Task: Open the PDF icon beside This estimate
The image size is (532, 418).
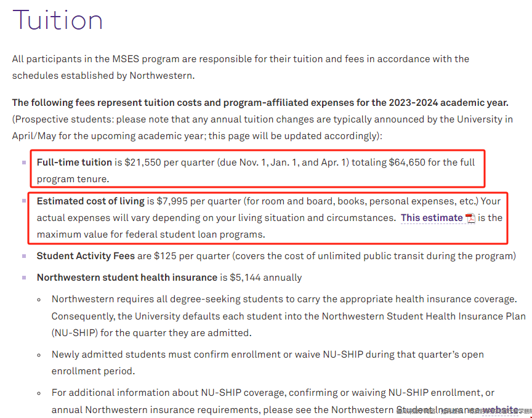Action: (x=470, y=219)
